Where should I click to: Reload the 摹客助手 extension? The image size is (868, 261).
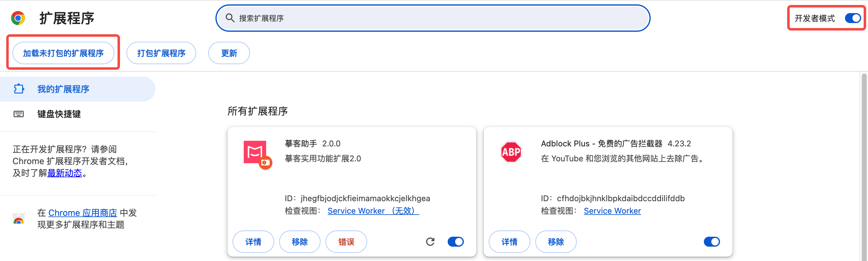coord(430,242)
